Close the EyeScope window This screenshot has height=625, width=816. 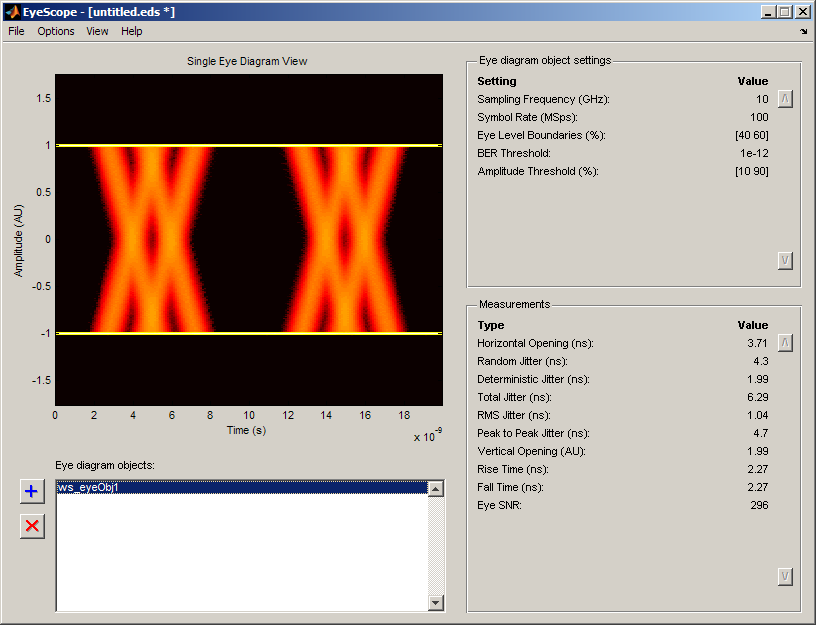[803, 11]
